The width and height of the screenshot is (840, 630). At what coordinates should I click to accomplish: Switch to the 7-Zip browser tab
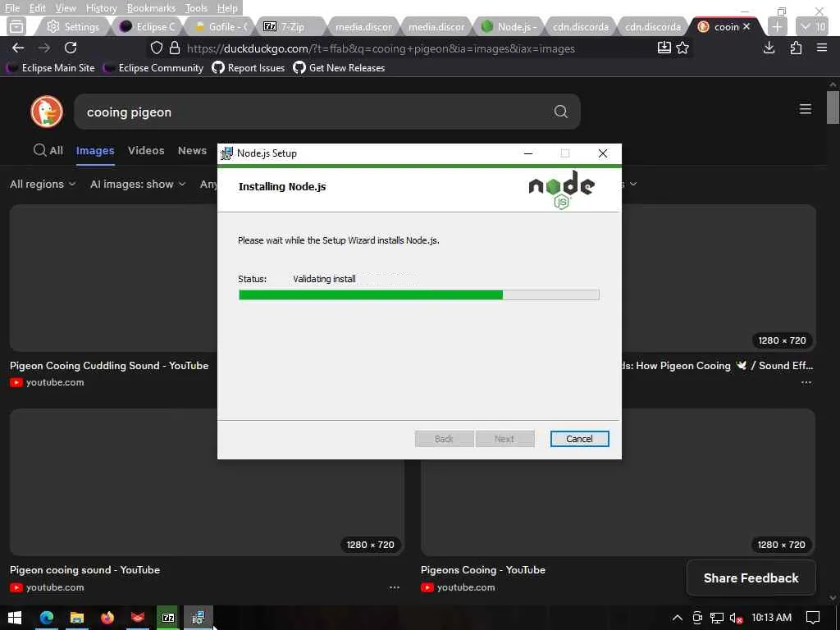tap(292, 27)
